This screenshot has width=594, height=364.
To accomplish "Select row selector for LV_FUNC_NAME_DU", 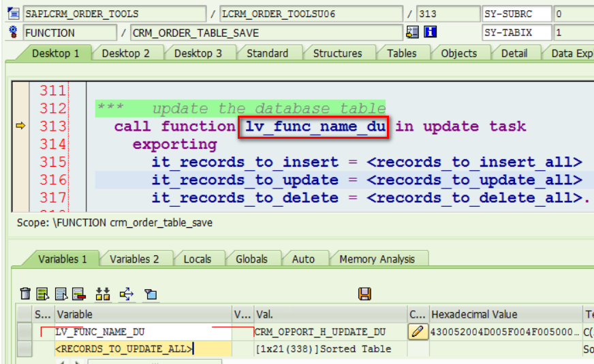I will tap(25, 332).
